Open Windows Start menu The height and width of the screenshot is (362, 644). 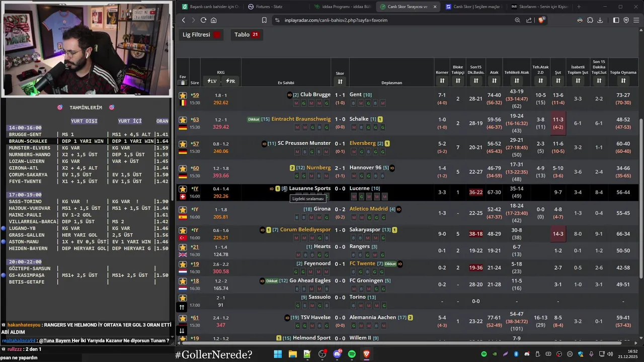tap(278, 354)
